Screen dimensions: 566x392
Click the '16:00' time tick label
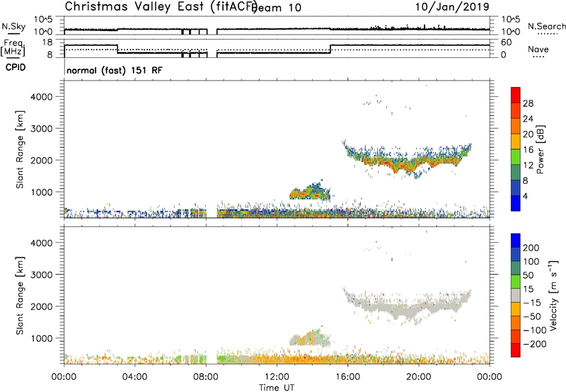[347, 377]
